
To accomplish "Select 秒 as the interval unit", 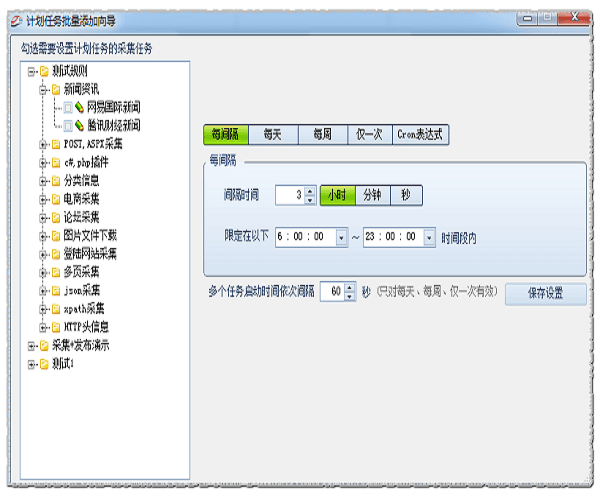I will 405,195.
